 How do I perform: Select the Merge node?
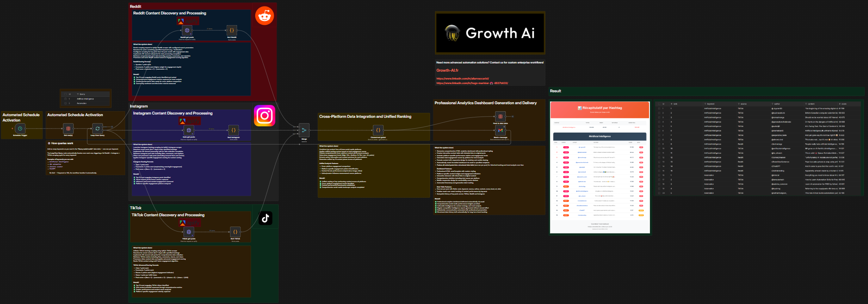304,130
